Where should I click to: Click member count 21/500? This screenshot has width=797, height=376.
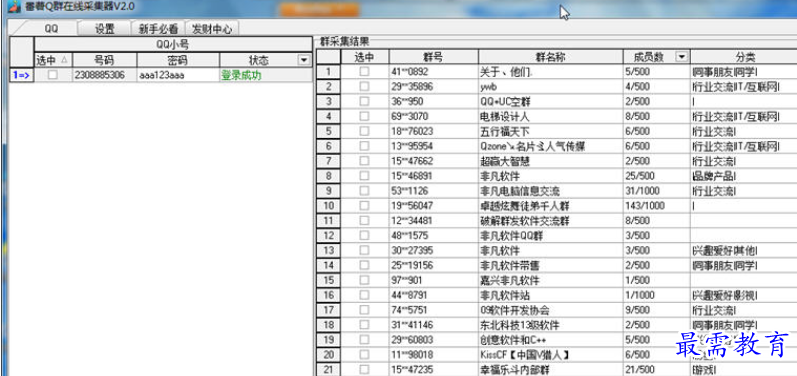[x=657, y=369]
